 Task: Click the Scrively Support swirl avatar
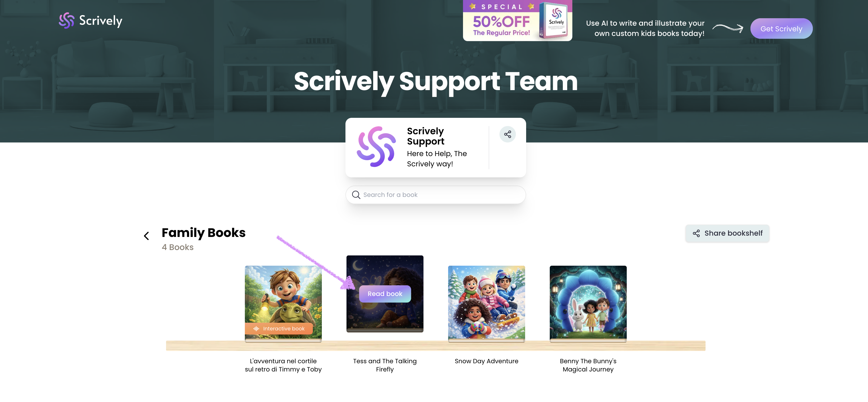pos(376,147)
